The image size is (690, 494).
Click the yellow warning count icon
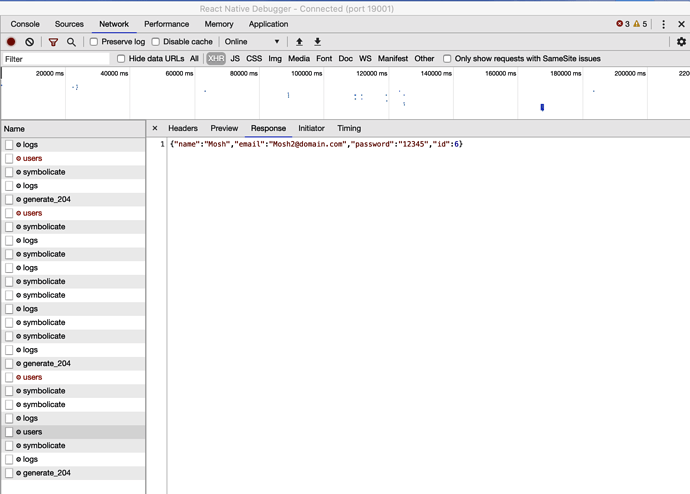coord(636,24)
